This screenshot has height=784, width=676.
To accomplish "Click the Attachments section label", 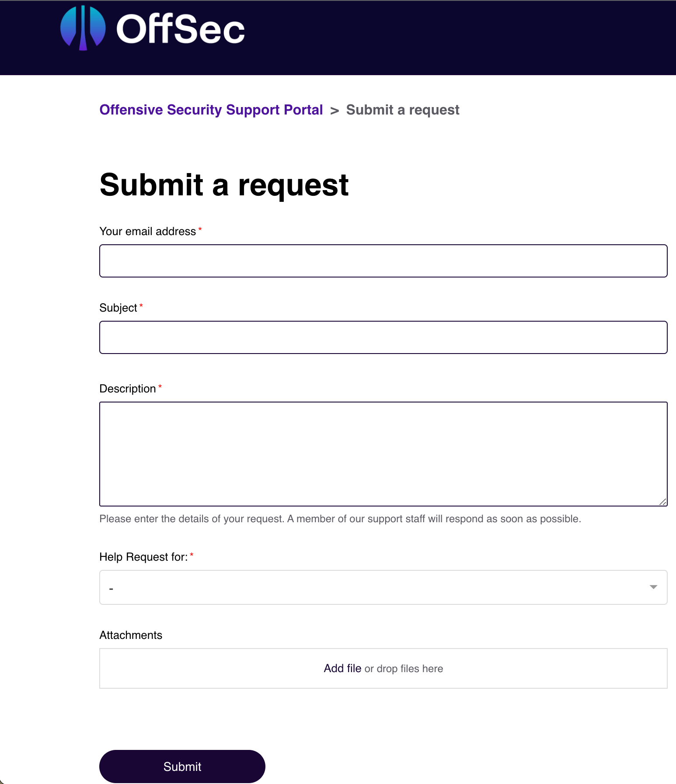I will pyautogui.click(x=131, y=635).
